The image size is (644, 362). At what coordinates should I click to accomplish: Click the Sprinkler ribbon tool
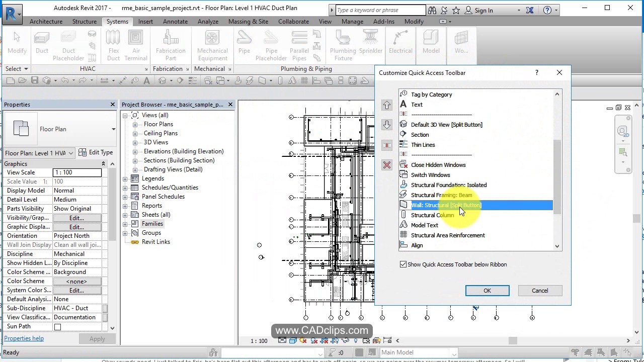tap(371, 43)
